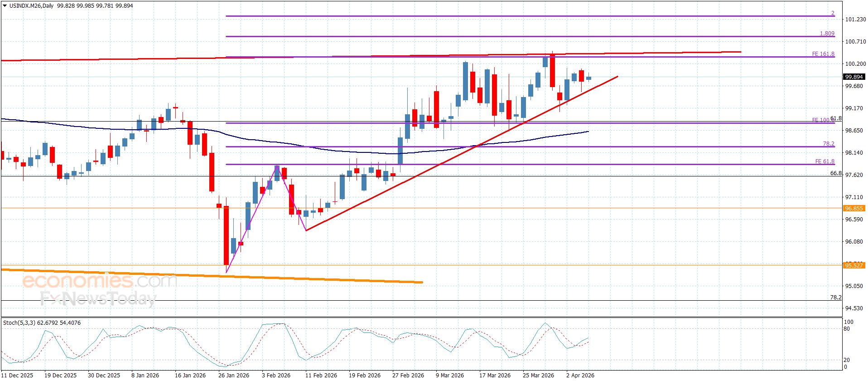868x381 pixels.
Task: Select the FE 61.8 Fibonacci label
Action: [825, 161]
